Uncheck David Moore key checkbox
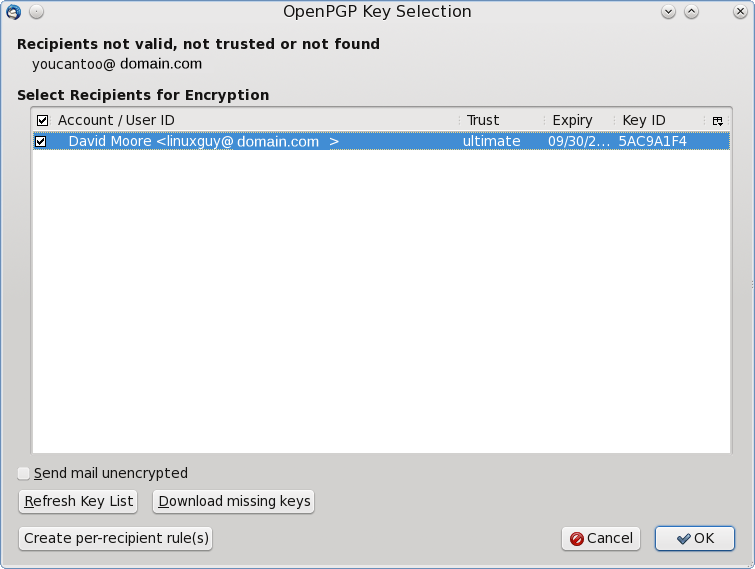Viewport: 755px width, 569px height. point(41,142)
